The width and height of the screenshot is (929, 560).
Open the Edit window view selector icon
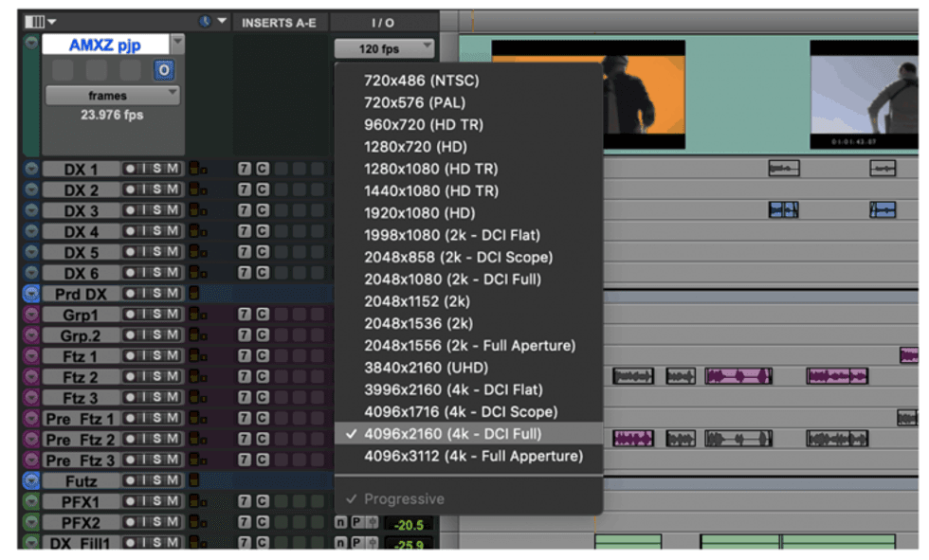click(x=34, y=22)
